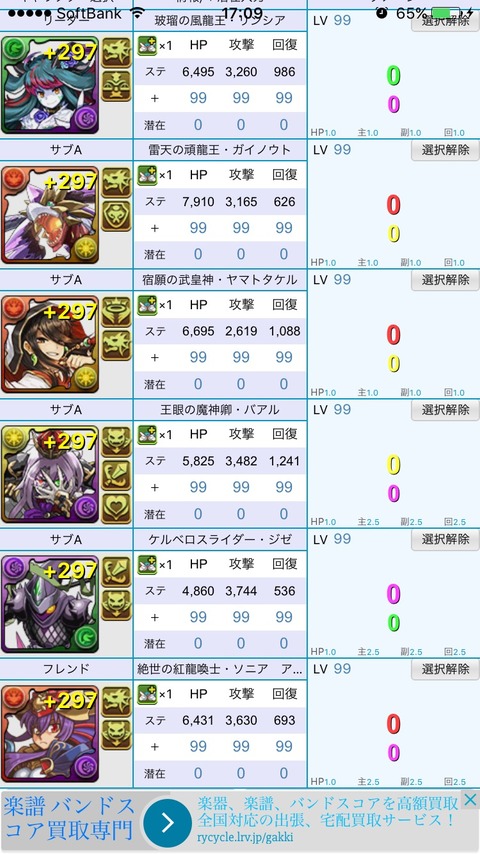Screen dimensions: 480x854
Task: Change the LV 99 value for ヤマトタケル
Action: (x=342, y=280)
